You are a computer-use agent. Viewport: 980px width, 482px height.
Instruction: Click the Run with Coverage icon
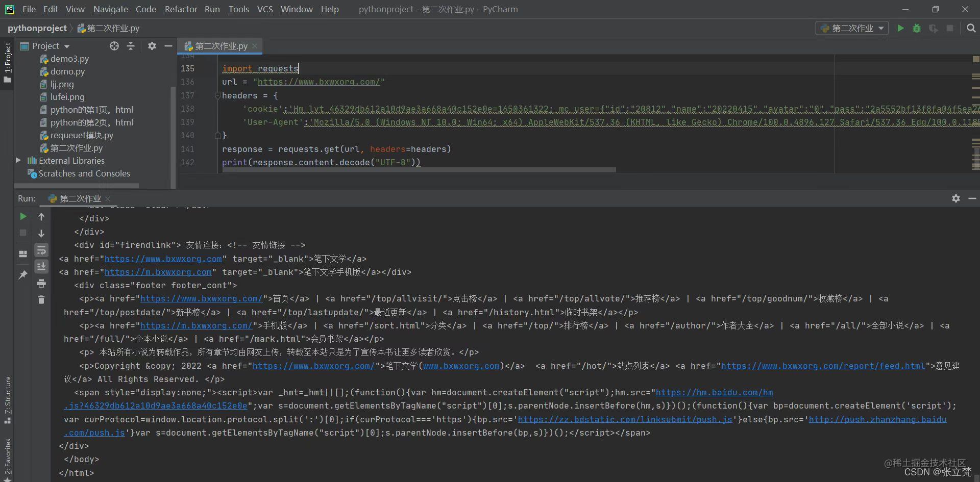click(x=934, y=29)
